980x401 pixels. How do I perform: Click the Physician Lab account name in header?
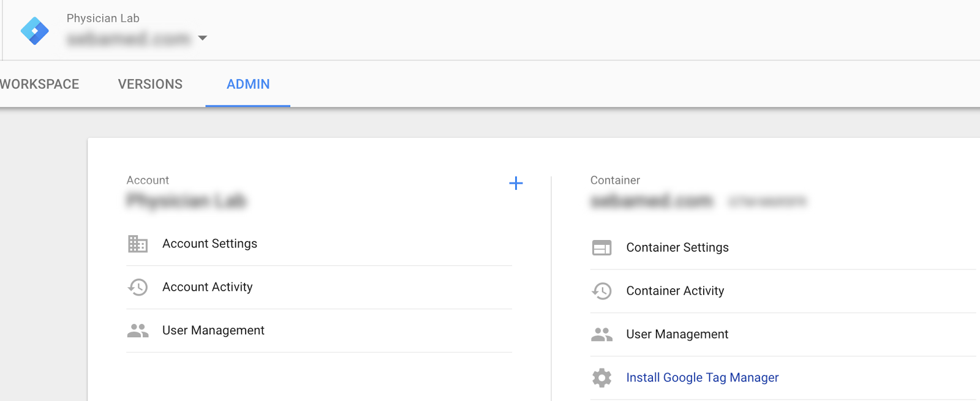[103, 18]
